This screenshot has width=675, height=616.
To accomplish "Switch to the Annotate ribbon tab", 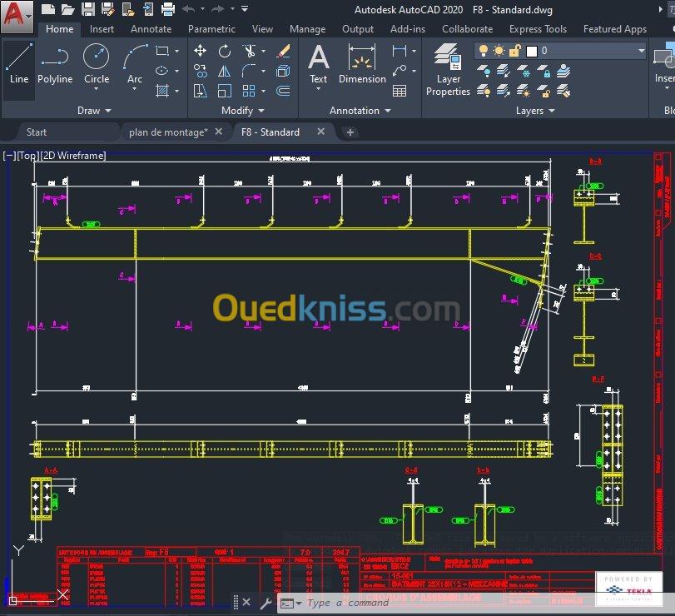I will pos(151,29).
